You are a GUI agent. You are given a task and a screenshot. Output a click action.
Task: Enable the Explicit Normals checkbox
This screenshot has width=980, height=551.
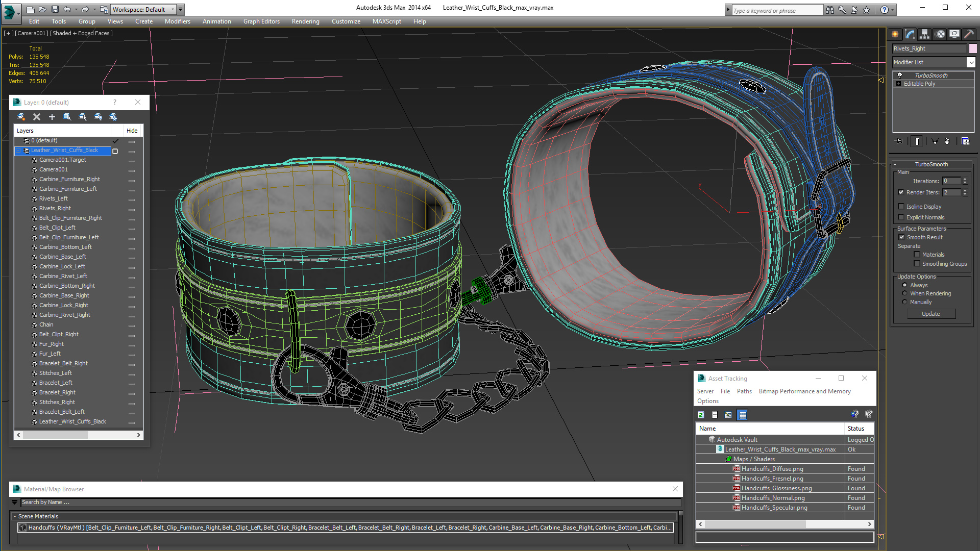coord(901,217)
